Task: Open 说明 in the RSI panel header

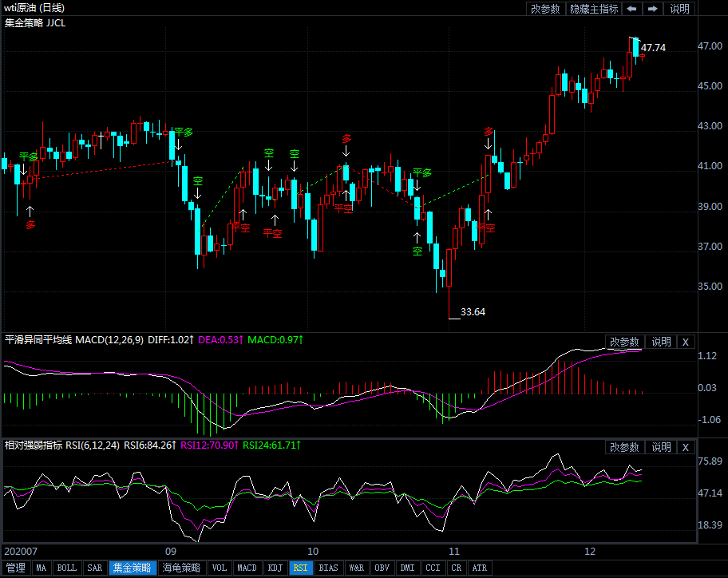Action: pyautogui.click(x=661, y=448)
